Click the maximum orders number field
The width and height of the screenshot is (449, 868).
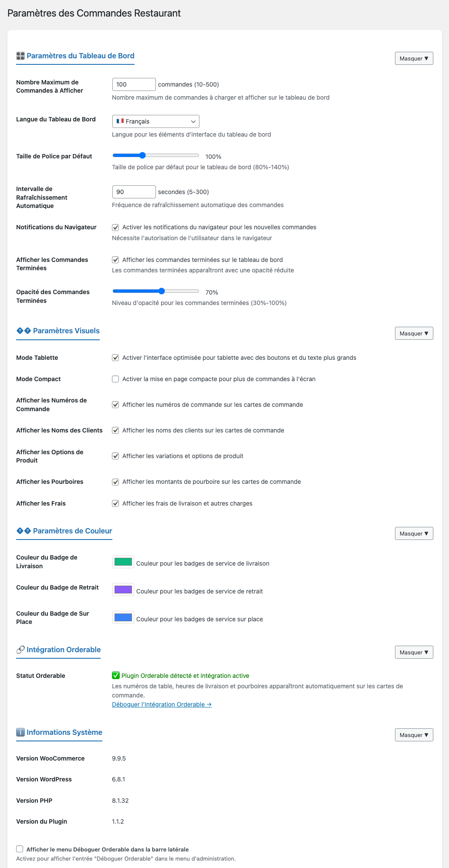click(134, 84)
